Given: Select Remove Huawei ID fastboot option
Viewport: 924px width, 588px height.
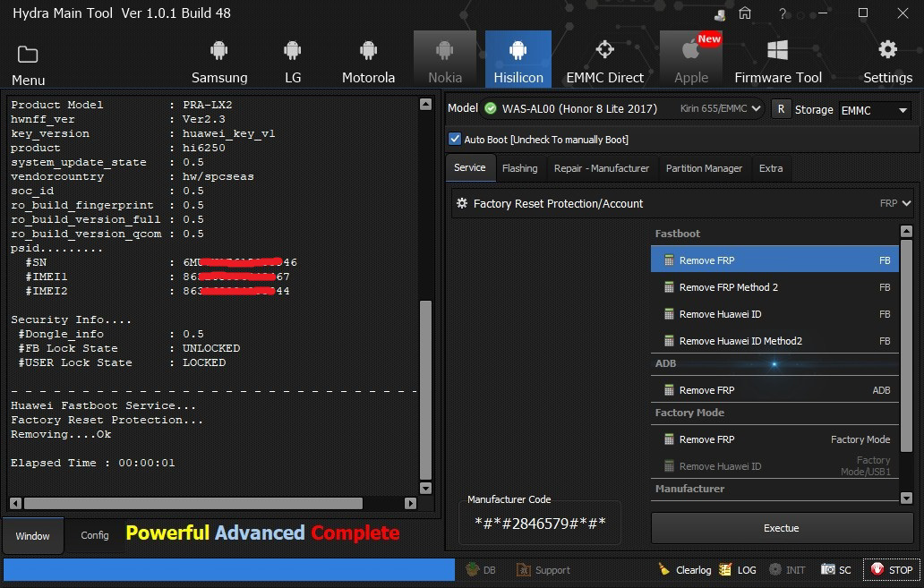Looking at the screenshot, I should [720, 314].
